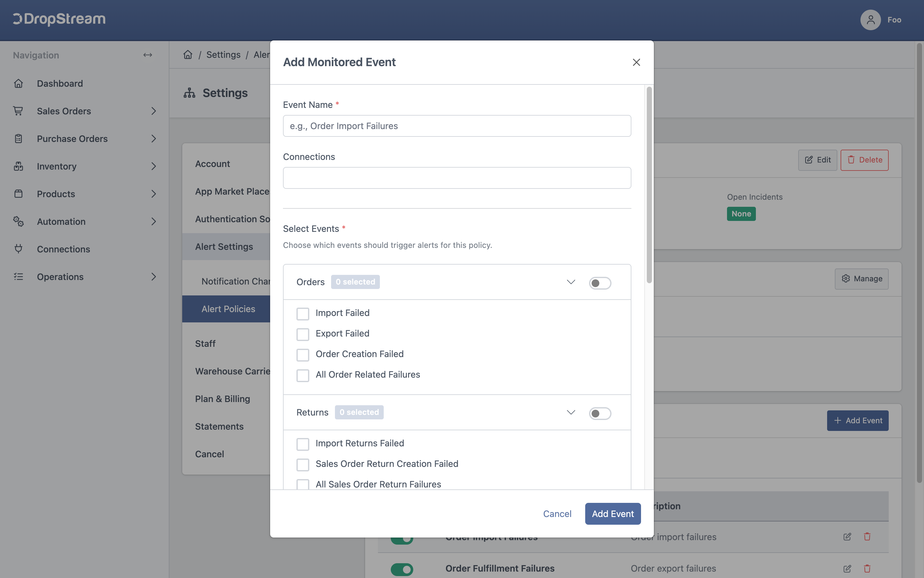Viewport: 924px width, 578px height.
Task: Click the Manage button
Action: [x=861, y=279]
